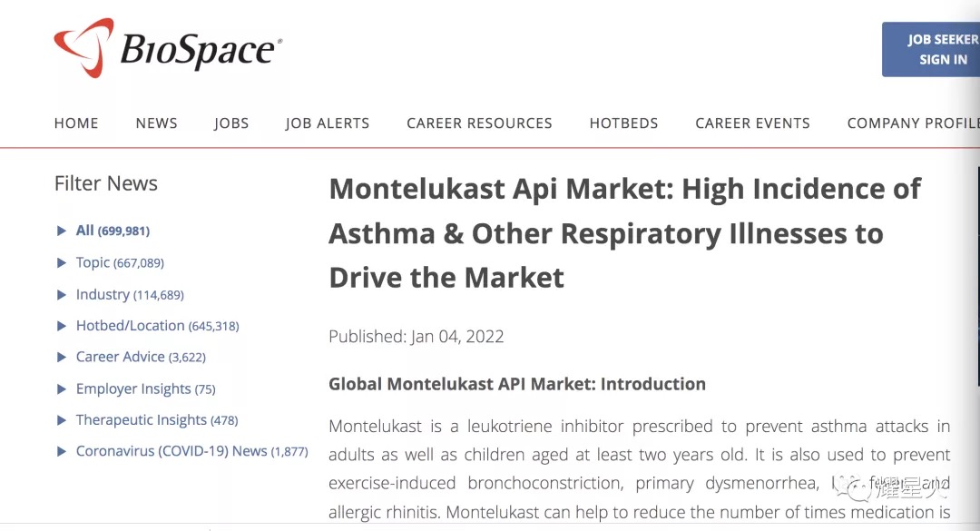Expand the Coronavirus News filter arrow

62,451
